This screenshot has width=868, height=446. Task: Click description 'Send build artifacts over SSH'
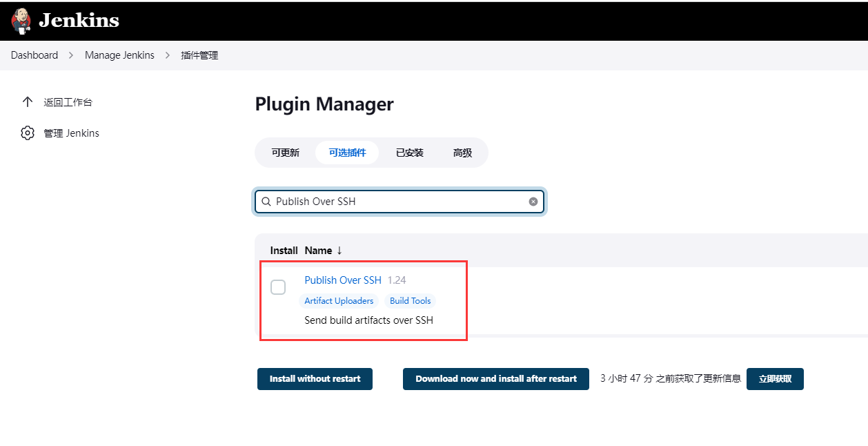368,320
